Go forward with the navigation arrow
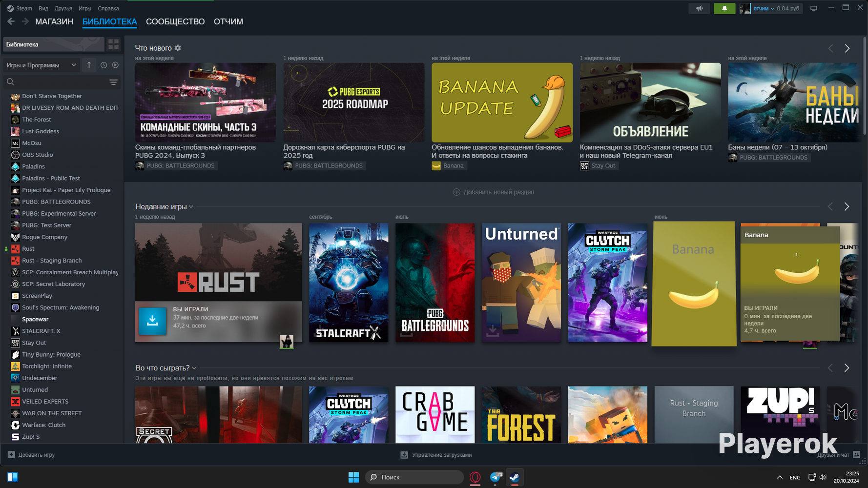This screenshot has height=488, width=868. 25,21
